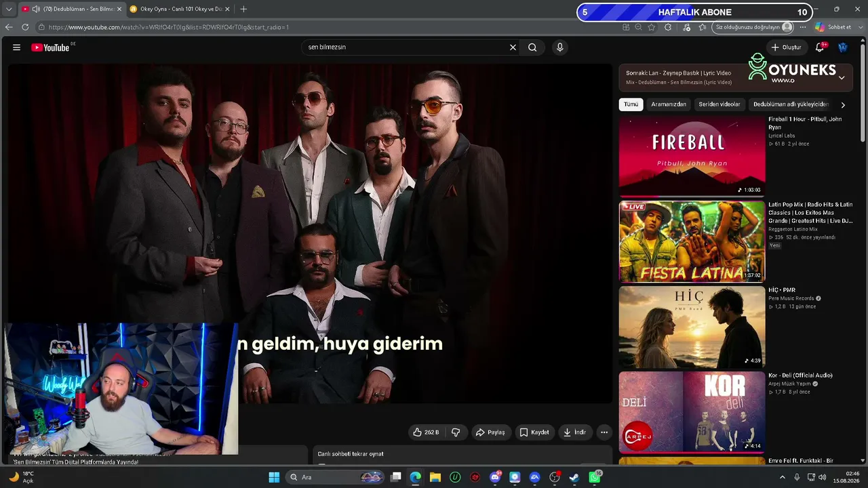Screen dimensions: 868x488
Task: Dislike the video with thumbs down
Action: point(456,432)
